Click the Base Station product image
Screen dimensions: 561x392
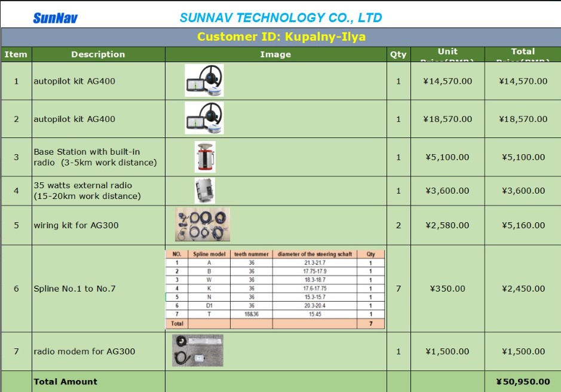(205, 157)
